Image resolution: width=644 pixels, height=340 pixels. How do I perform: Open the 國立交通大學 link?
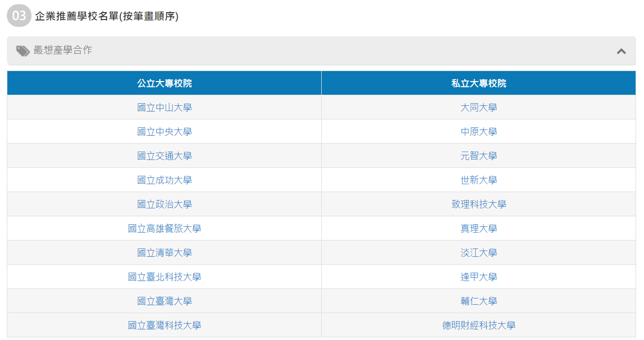pos(165,156)
